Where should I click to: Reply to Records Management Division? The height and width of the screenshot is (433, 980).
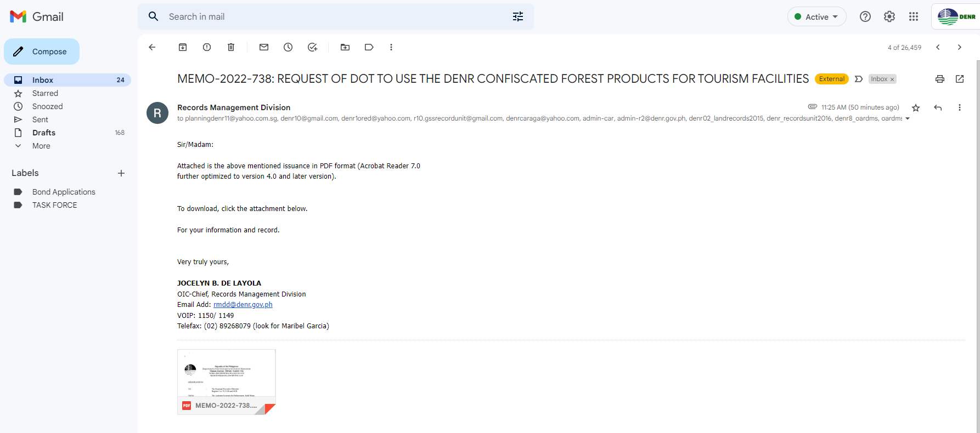pyautogui.click(x=938, y=107)
